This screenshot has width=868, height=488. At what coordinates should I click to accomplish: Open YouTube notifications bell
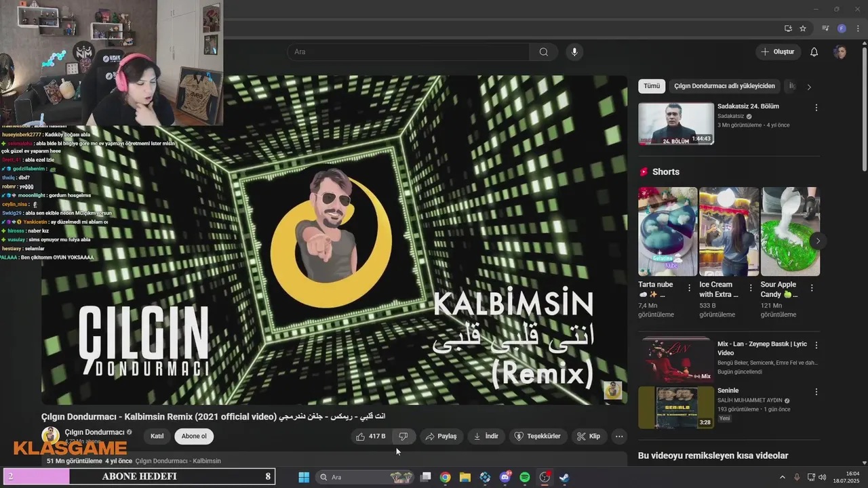click(x=814, y=52)
